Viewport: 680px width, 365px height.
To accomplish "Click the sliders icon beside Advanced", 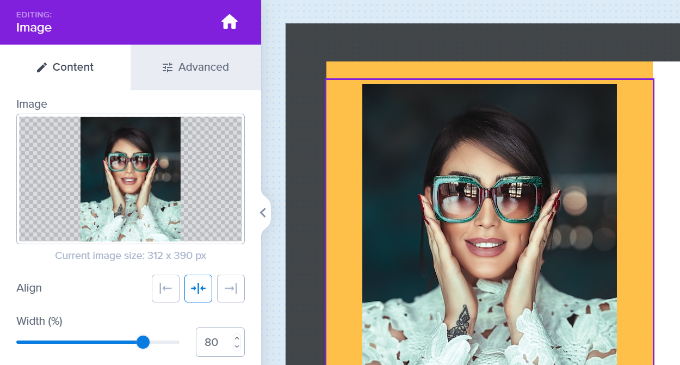I will coord(167,67).
